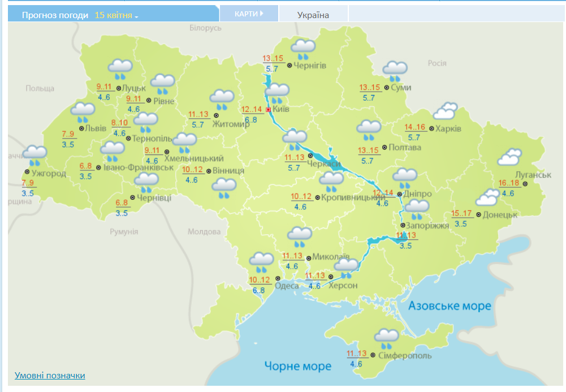The width and height of the screenshot is (566, 392).
Task: Click the rain cloud icon above Житомир
Action: (222, 100)
